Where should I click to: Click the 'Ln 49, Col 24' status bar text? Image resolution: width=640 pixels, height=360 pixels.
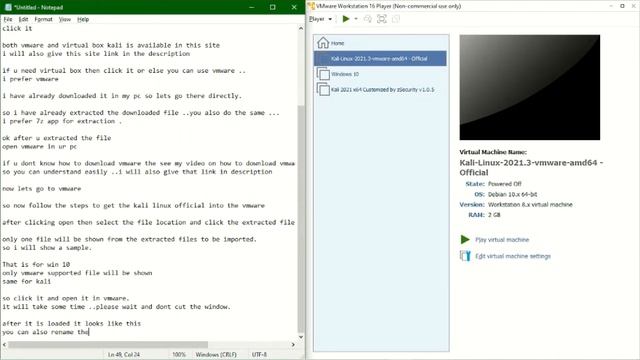coord(124,354)
